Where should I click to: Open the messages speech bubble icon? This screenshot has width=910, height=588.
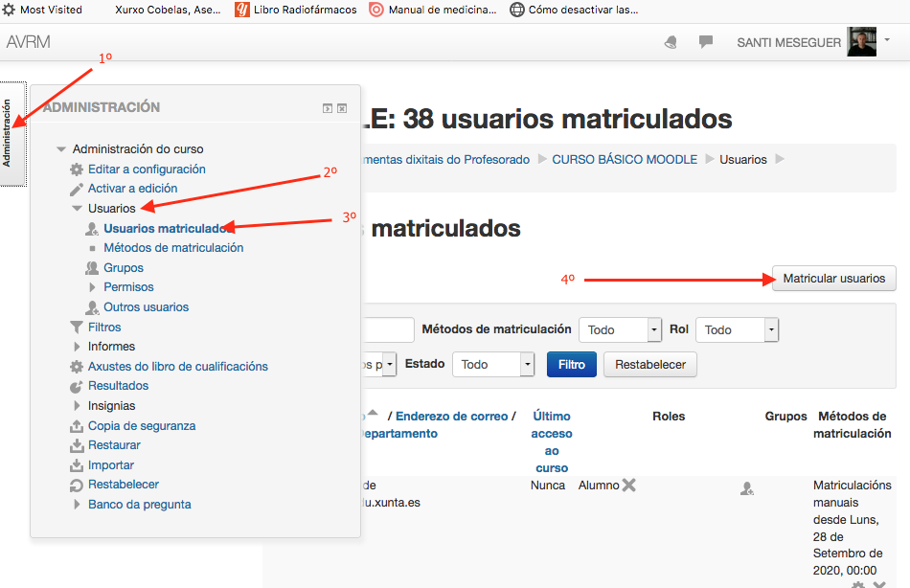[x=706, y=42]
